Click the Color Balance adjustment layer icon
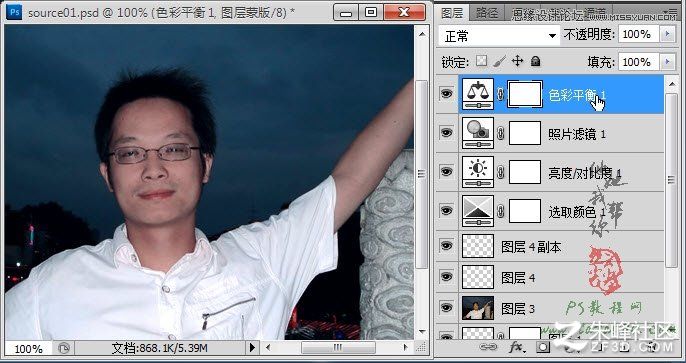This screenshot has height=363, width=686. coord(478,94)
